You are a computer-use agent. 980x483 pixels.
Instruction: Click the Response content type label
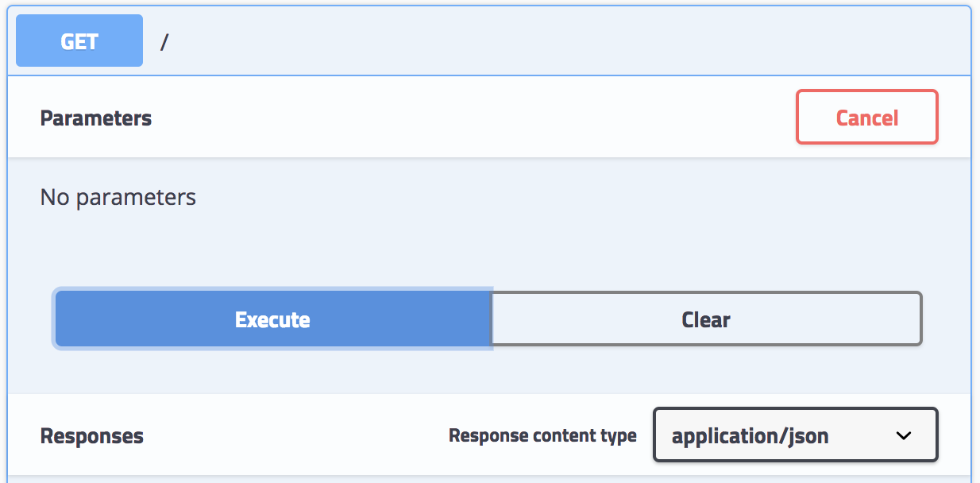(x=543, y=435)
